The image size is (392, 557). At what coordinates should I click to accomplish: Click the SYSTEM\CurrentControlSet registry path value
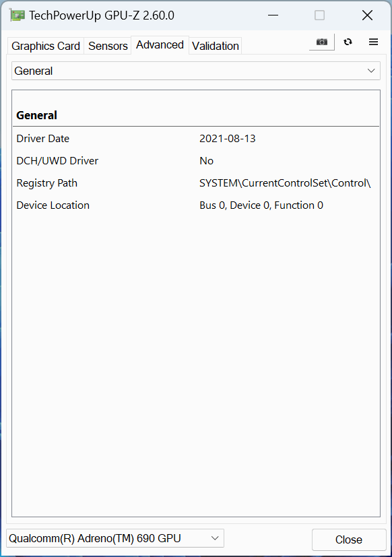point(285,183)
